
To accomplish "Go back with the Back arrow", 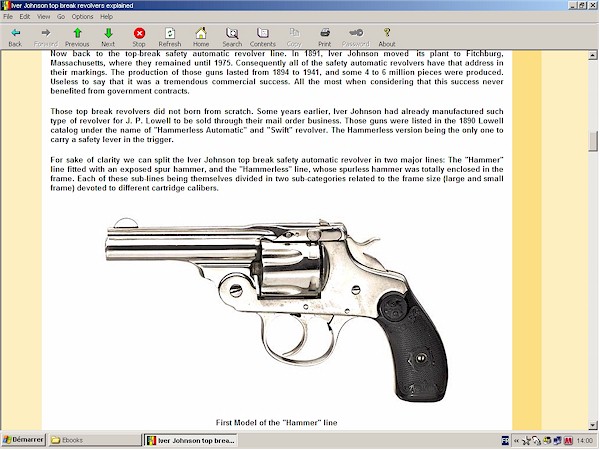I will coord(15,37).
